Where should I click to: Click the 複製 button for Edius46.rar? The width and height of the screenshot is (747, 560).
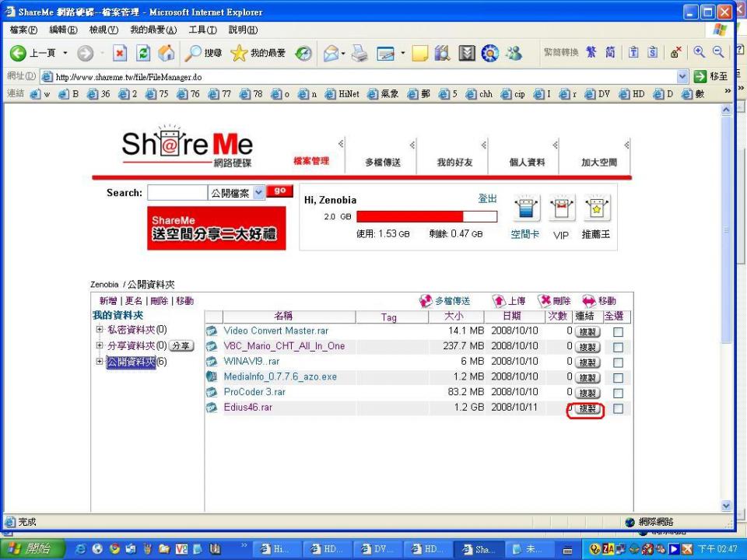pyautogui.click(x=587, y=408)
